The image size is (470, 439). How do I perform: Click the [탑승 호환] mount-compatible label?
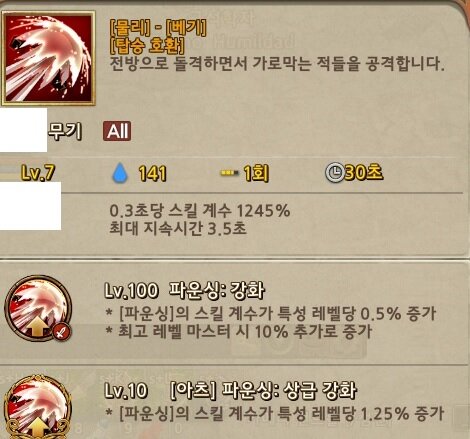click(x=147, y=46)
